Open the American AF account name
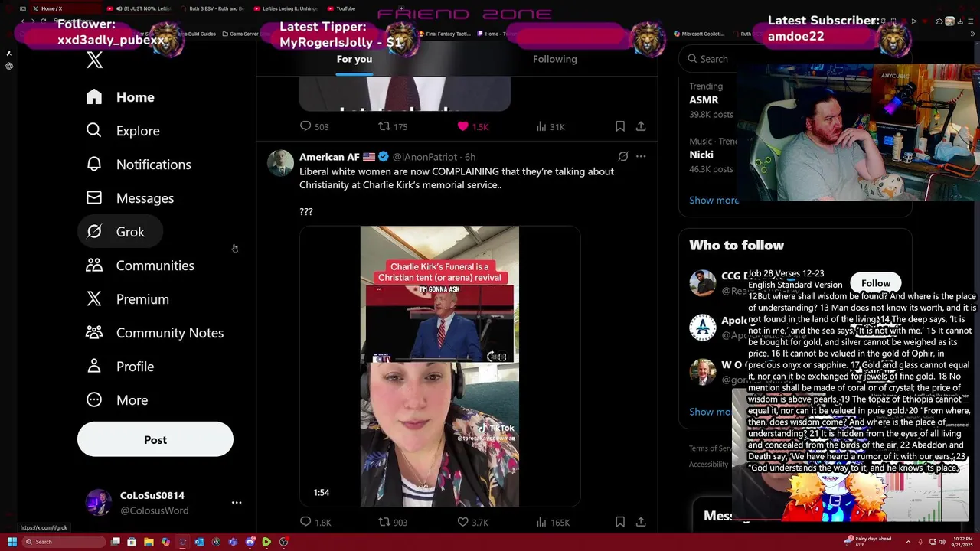 pos(329,157)
